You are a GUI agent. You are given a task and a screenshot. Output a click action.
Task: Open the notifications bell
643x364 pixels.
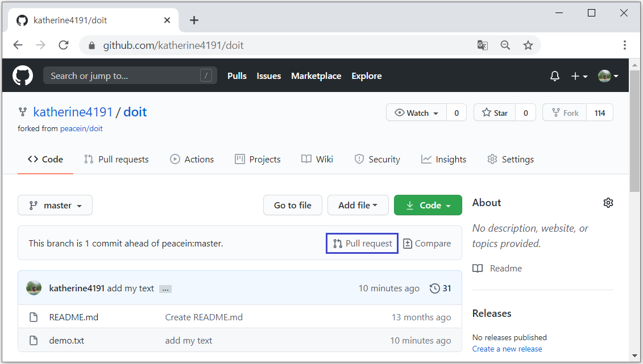[554, 76]
